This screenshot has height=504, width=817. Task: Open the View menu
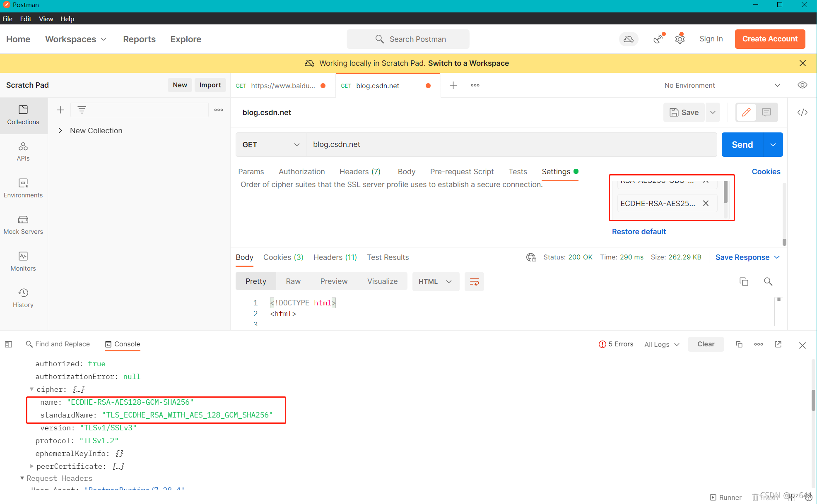[x=46, y=19]
